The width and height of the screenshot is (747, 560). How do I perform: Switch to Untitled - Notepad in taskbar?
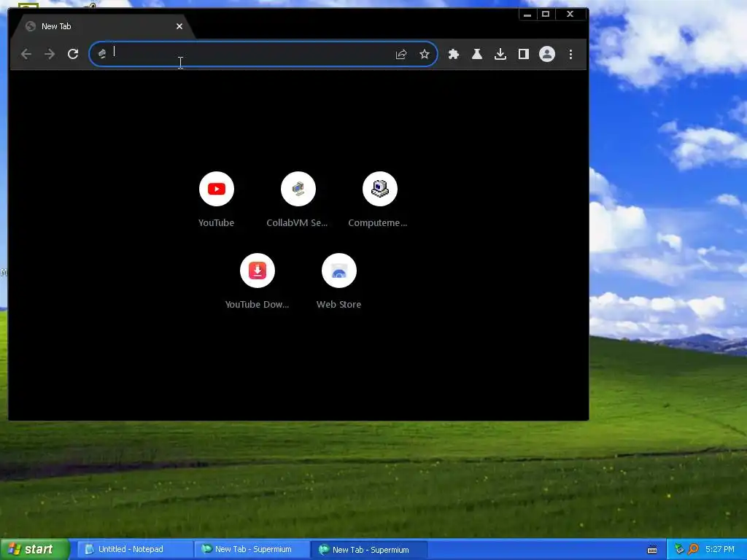135,550
